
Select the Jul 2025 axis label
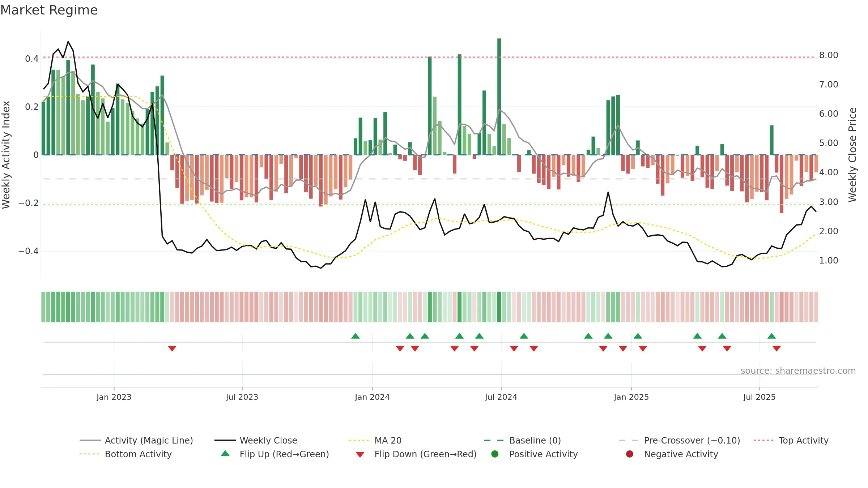[759, 397]
